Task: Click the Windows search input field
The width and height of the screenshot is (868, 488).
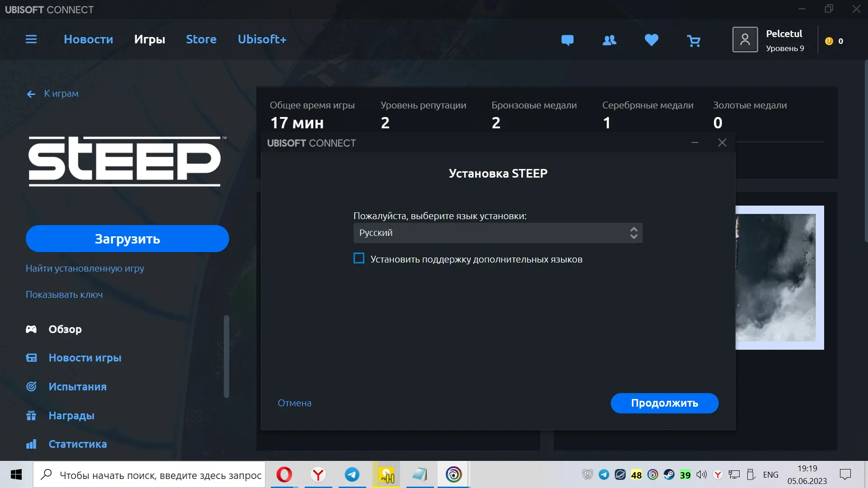Action: [x=149, y=474]
